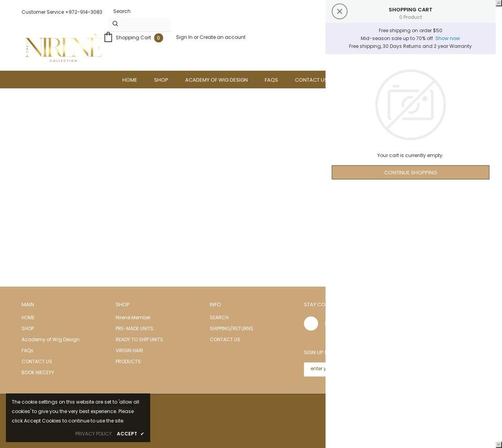
Task: Close the shopping cart panel
Action: coord(339,12)
